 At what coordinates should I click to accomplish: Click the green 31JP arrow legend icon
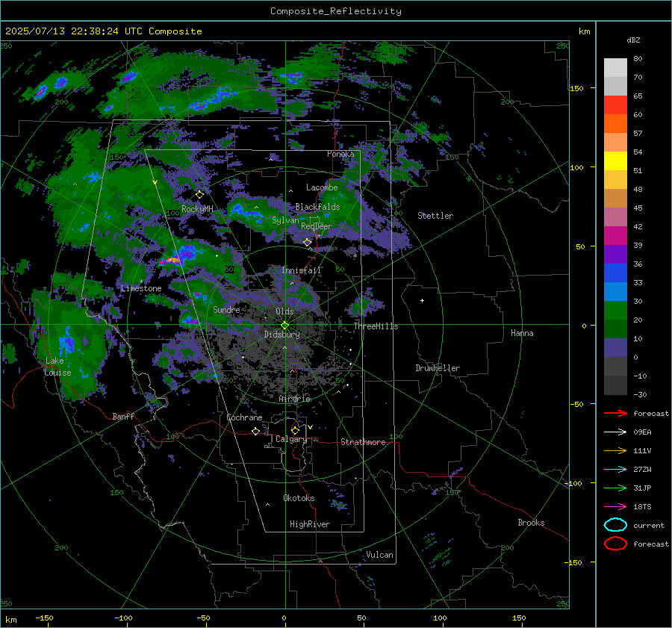615,488
